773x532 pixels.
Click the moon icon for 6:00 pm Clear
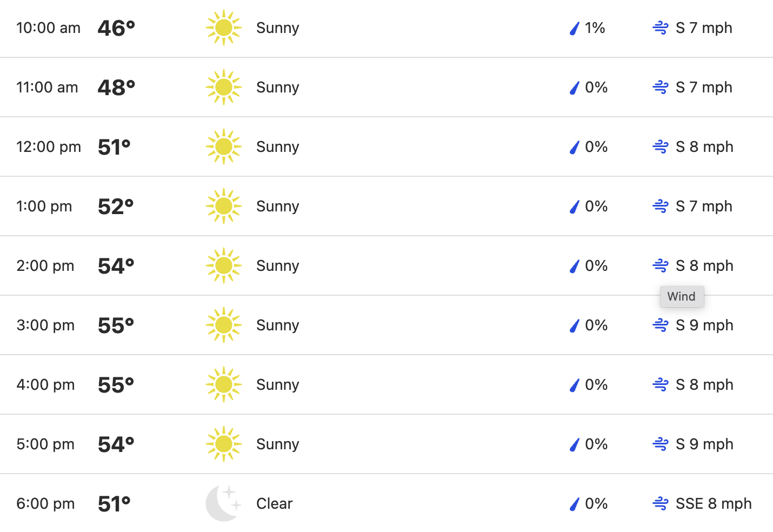(x=223, y=503)
